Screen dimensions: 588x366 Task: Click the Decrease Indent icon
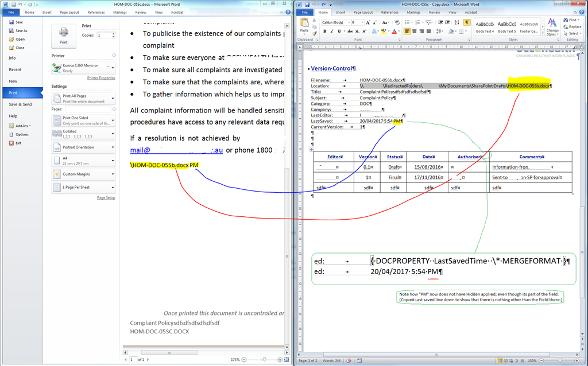[440, 22]
